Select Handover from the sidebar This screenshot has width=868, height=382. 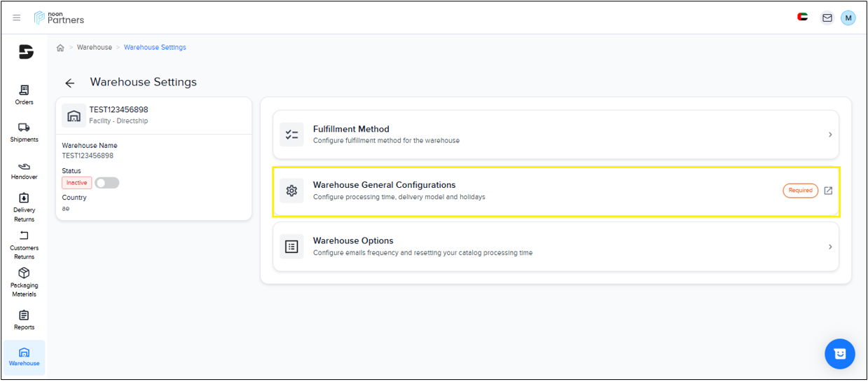pyautogui.click(x=24, y=170)
